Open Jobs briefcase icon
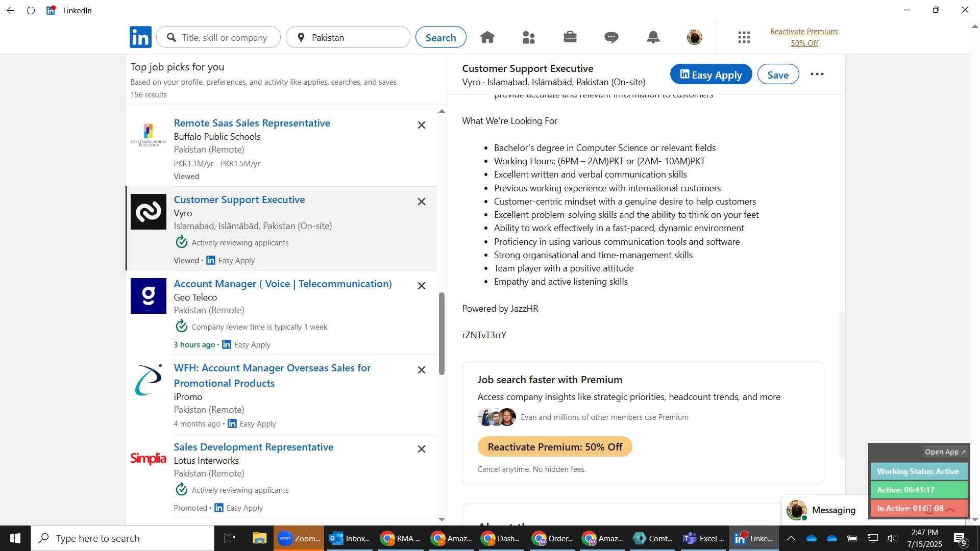The width and height of the screenshot is (980, 551). tap(570, 37)
